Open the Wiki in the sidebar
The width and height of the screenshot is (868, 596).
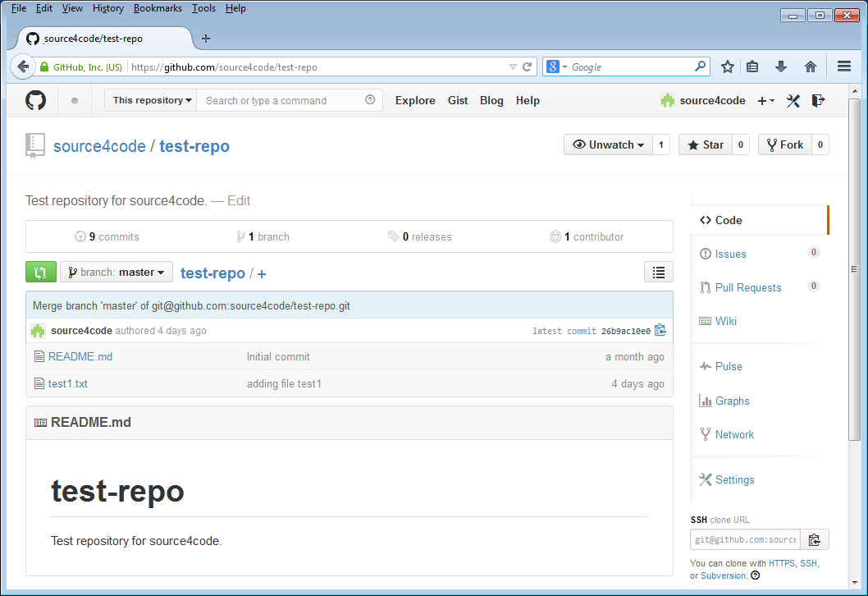point(725,321)
